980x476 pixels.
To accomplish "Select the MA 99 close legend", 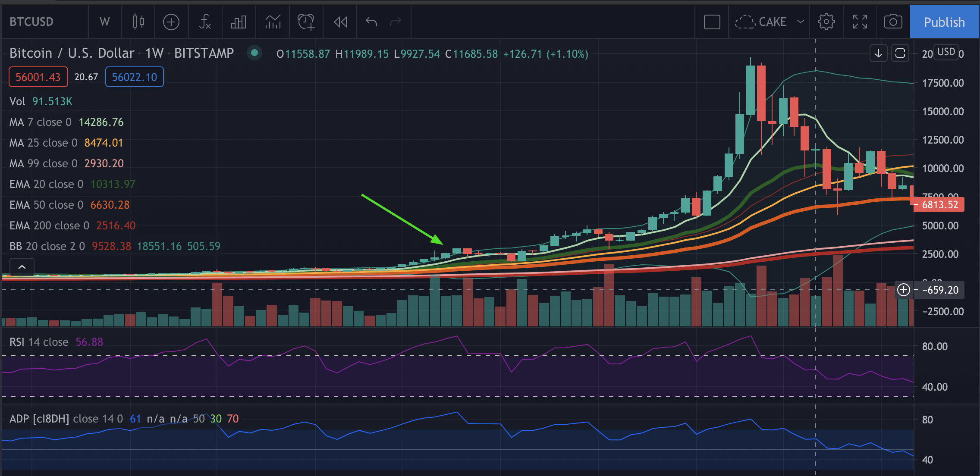I will point(66,164).
